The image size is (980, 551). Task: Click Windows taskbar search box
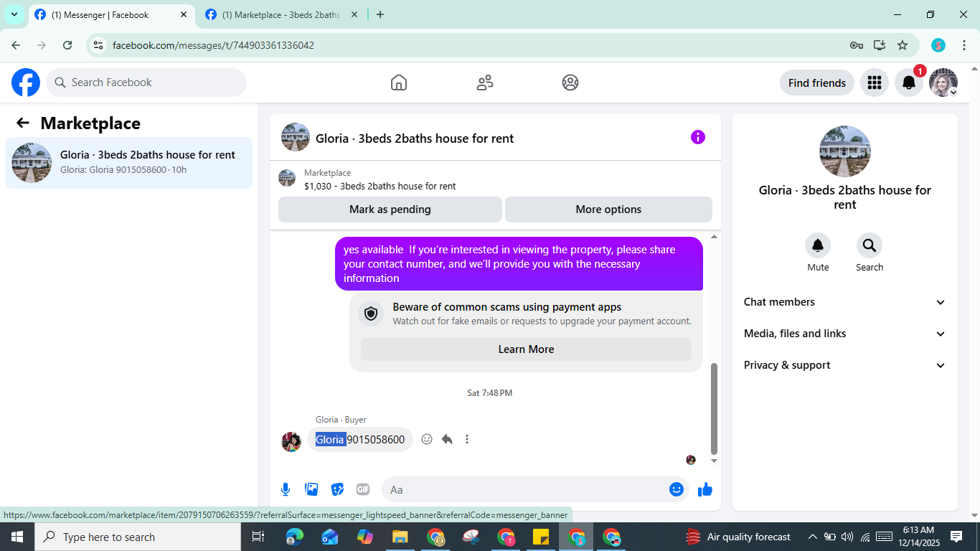click(138, 537)
